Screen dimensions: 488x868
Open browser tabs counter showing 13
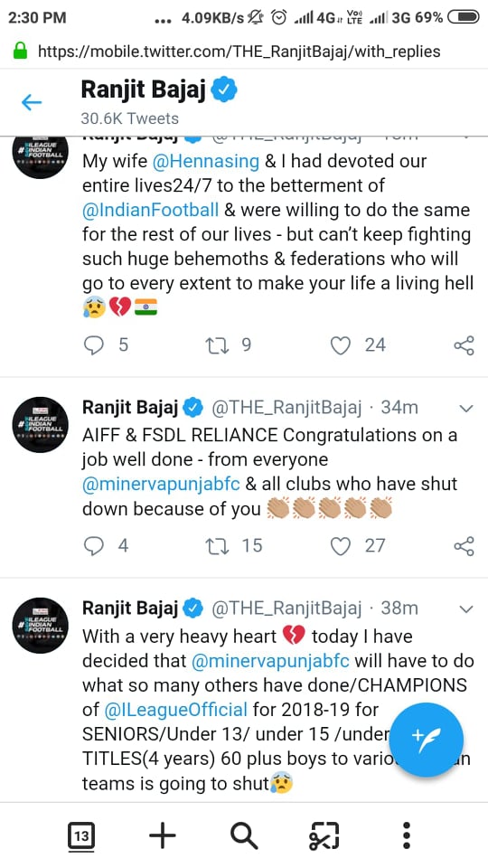[80, 835]
